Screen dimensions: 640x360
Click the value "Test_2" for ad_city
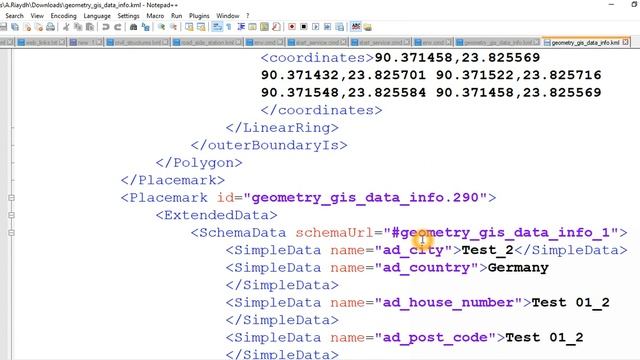[x=487, y=250]
